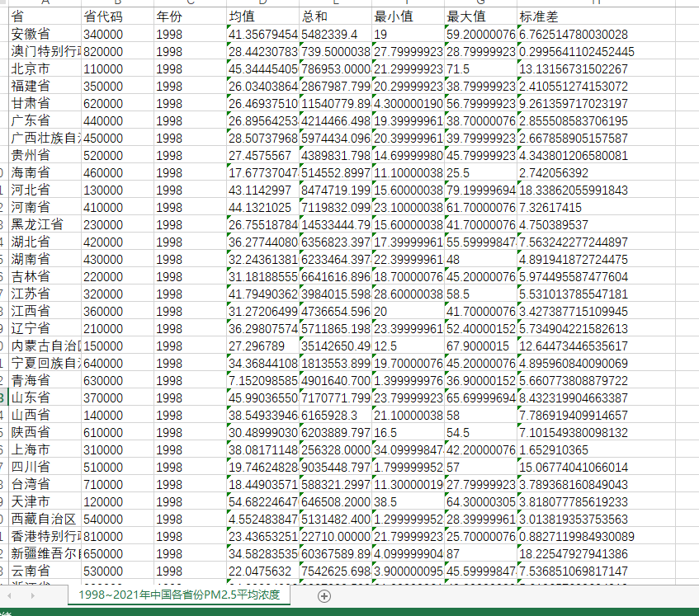
Task: Select province code cell 650000
Action: point(118,553)
